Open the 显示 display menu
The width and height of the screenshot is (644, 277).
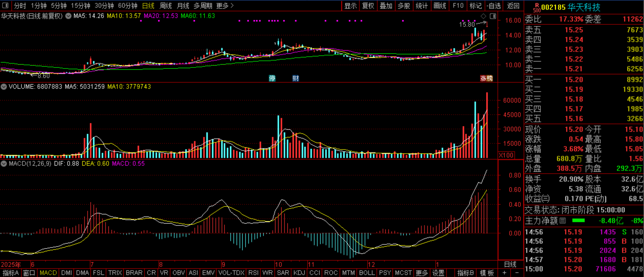[350, 6]
